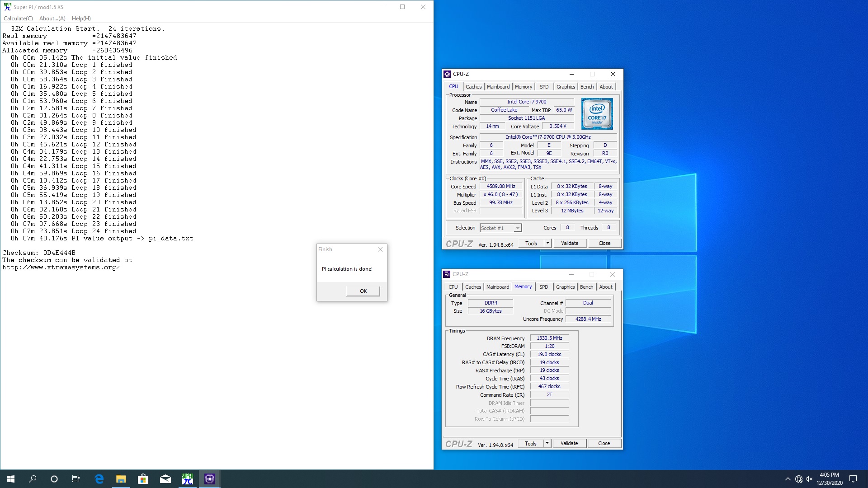
Task: Expand Tools dropdown arrow in lower CPU-Z
Action: coord(547,443)
